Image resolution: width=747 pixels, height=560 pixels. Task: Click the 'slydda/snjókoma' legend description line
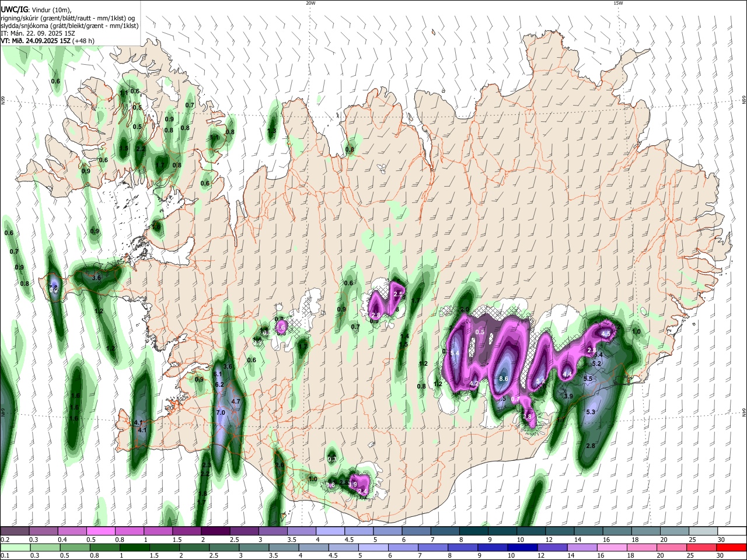[x=69, y=26]
